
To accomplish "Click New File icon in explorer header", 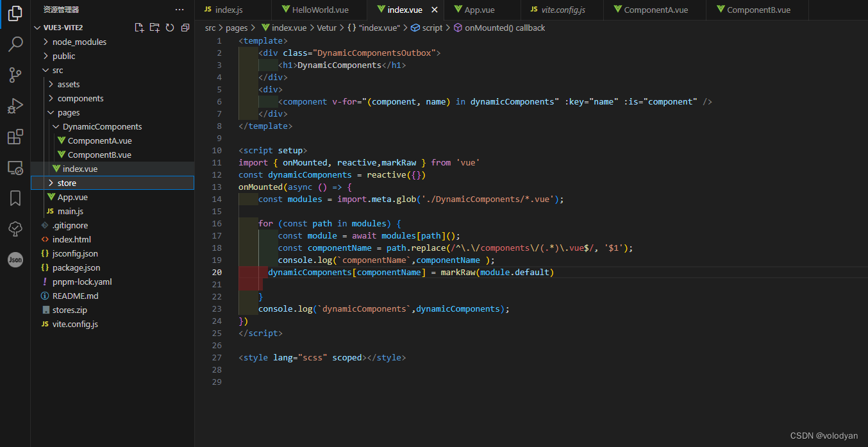I will click(x=139, y=28).
